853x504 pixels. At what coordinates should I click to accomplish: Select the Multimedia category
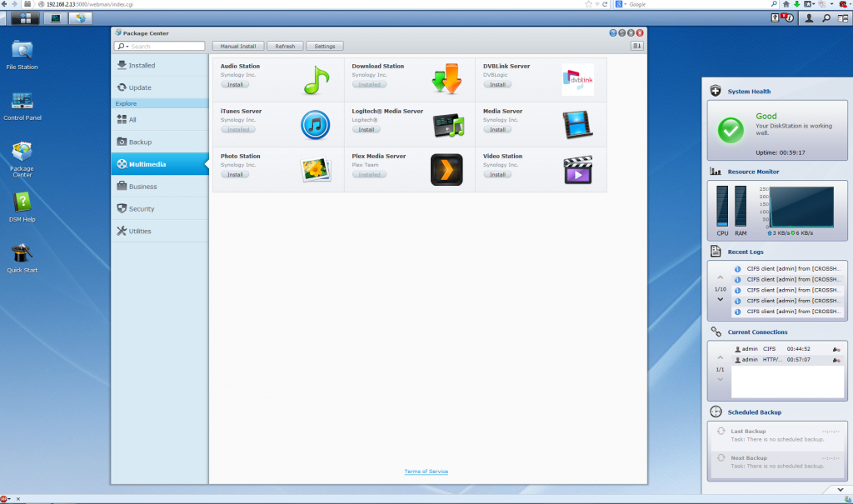click(x=160, y=164)
